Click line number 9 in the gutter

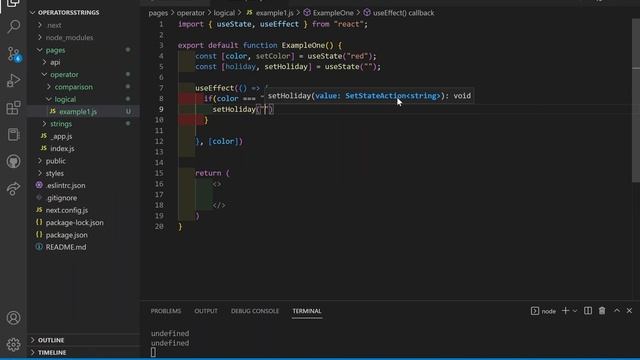(x=161, y=109)
